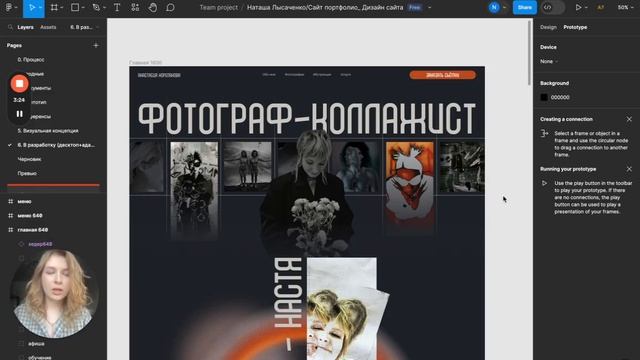Select the меню 640 layer
640x360 pixels.
[x=30, y=216]
